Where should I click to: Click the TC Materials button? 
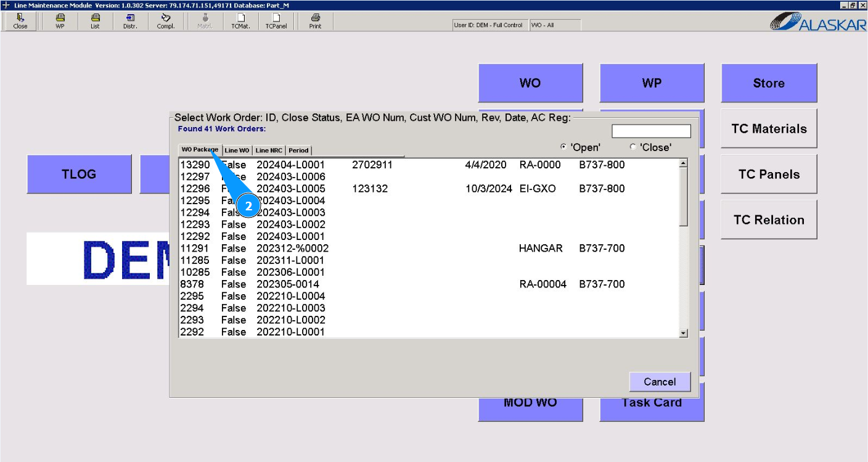769,129
